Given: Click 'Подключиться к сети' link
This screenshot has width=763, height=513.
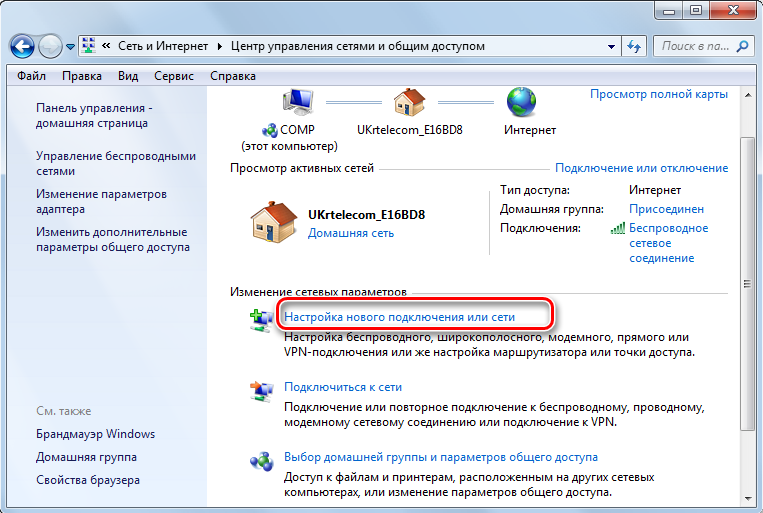Looking at the screenshot, I should click(343, 387).
